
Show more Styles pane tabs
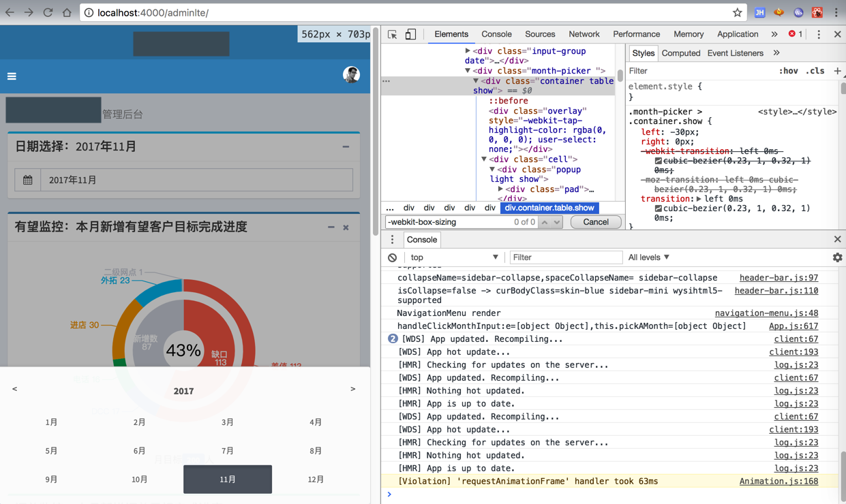pos(776,53)
